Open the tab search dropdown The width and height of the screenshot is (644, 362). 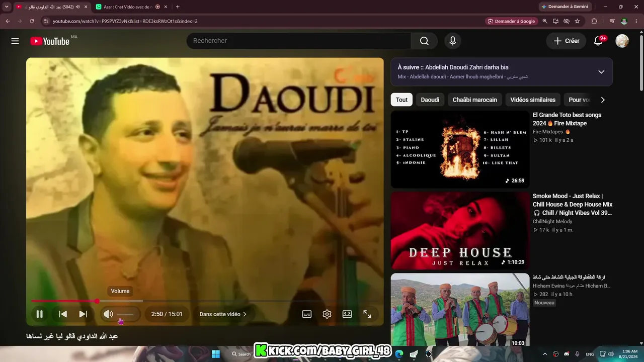[x=7, y=7]
